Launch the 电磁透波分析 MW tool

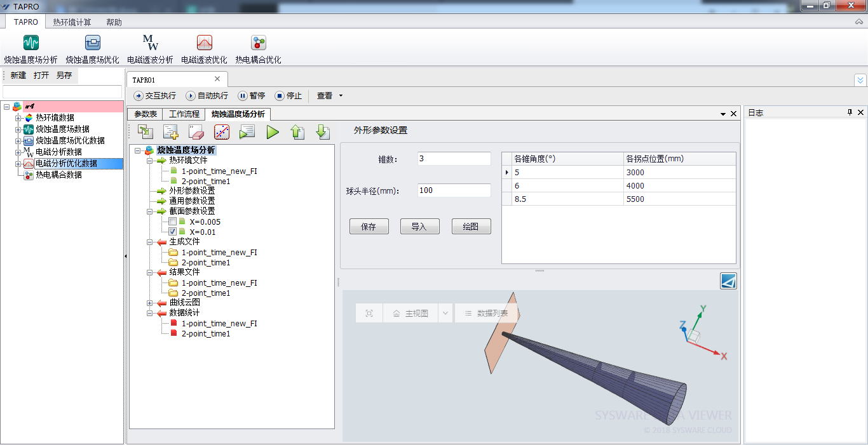tap(150, 43)
